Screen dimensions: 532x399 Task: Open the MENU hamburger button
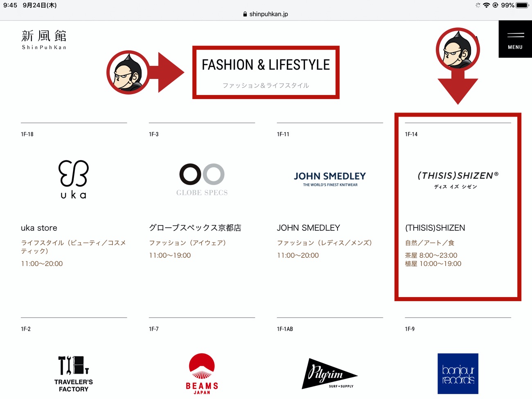(x=515, y=39)
